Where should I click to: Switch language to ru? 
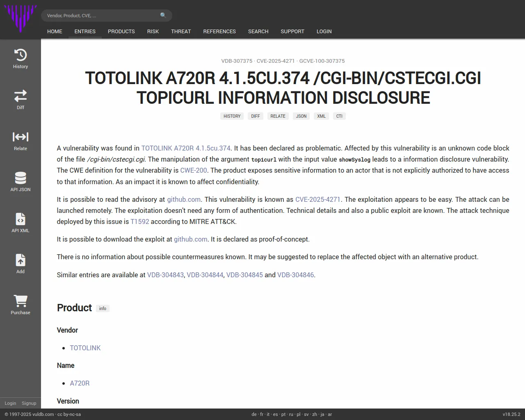[291, 414]
